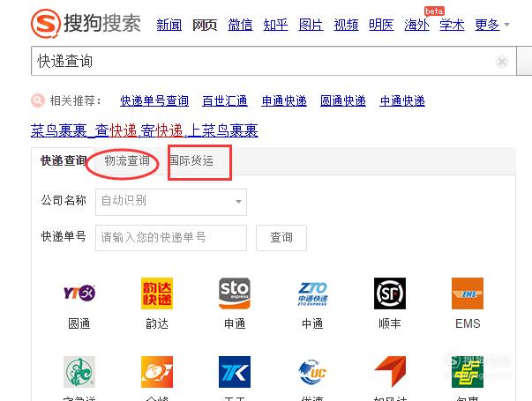This screenshot has width=532, height=401.
Task: Choose the green China Post 包裹 logo
Action: (468, 372)
